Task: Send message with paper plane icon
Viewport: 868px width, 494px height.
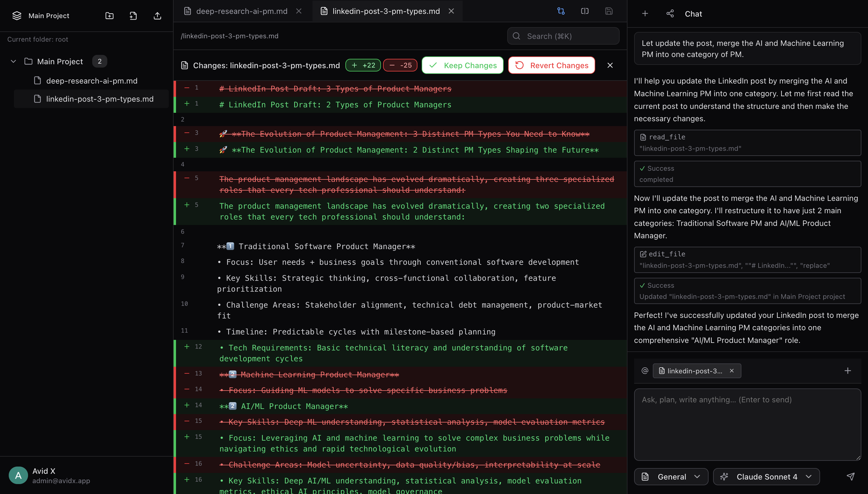Action: point(851,477)
